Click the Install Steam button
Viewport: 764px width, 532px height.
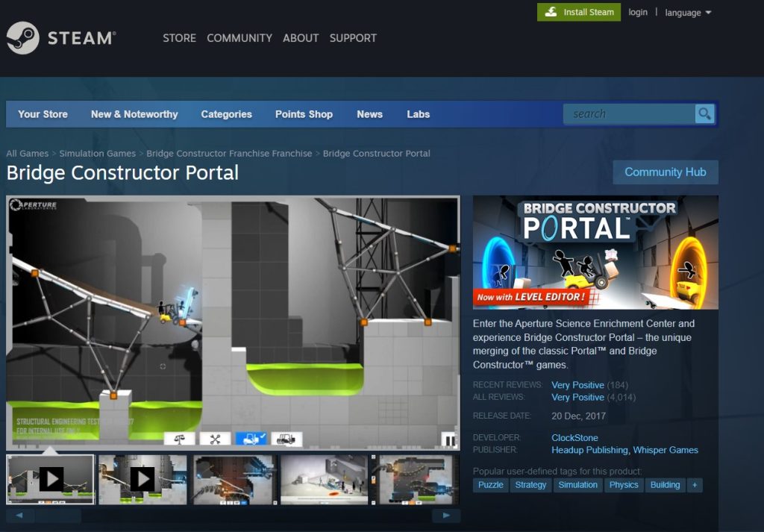tap(579, 12)
